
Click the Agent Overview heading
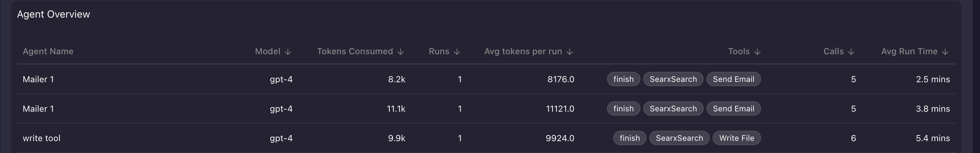(53, 14)
